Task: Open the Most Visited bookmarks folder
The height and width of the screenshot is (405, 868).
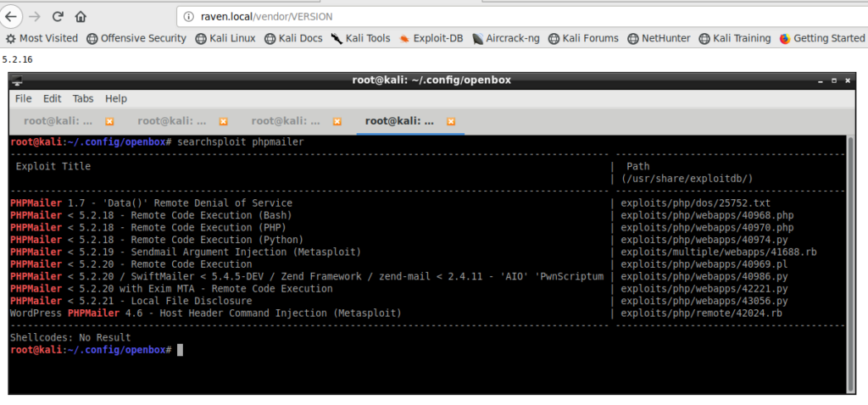Action: click(42, 38)
